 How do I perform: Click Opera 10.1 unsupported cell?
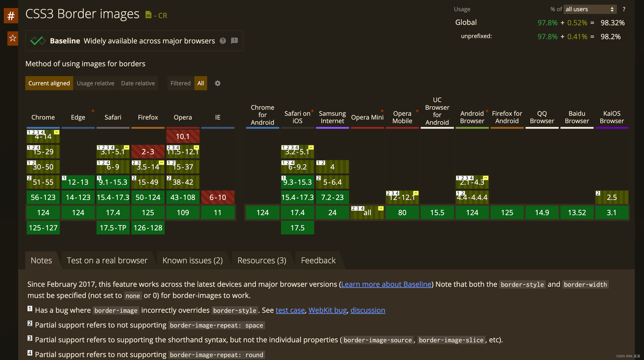pyautogui.click(x=183, y=137)
